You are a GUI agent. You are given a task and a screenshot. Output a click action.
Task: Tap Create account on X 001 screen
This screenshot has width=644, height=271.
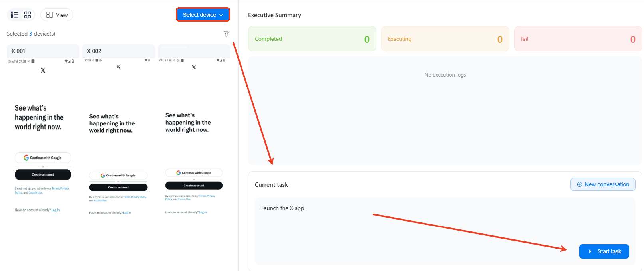pyautogui.click(x=43, y=175)
